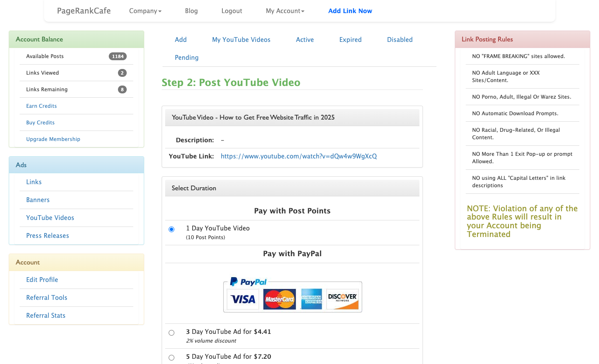The height and width of the screenshot is (364, 599).
Task: Expand the My Account dropdown
Action: (x=284, y=10)
